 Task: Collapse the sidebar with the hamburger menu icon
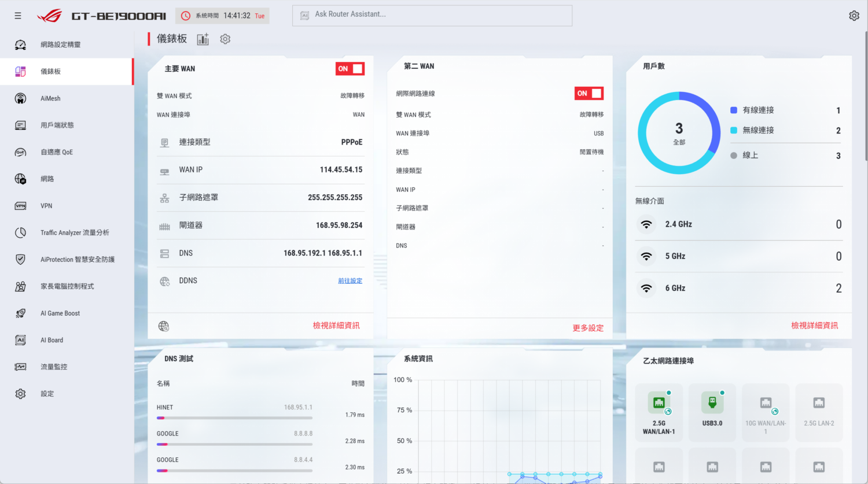coord(18,16)
